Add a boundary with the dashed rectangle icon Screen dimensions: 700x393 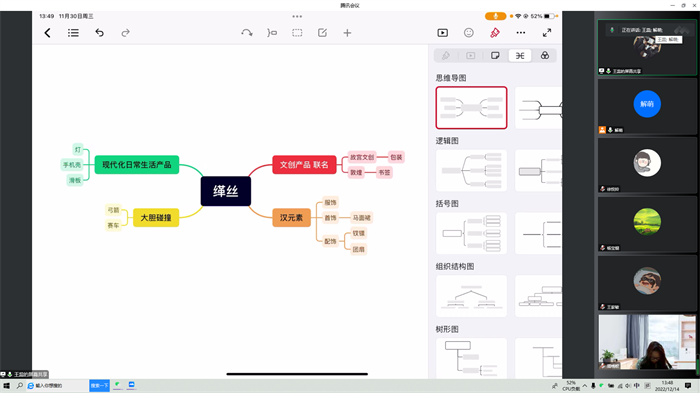pyautogui.click(x=297, y=33)
